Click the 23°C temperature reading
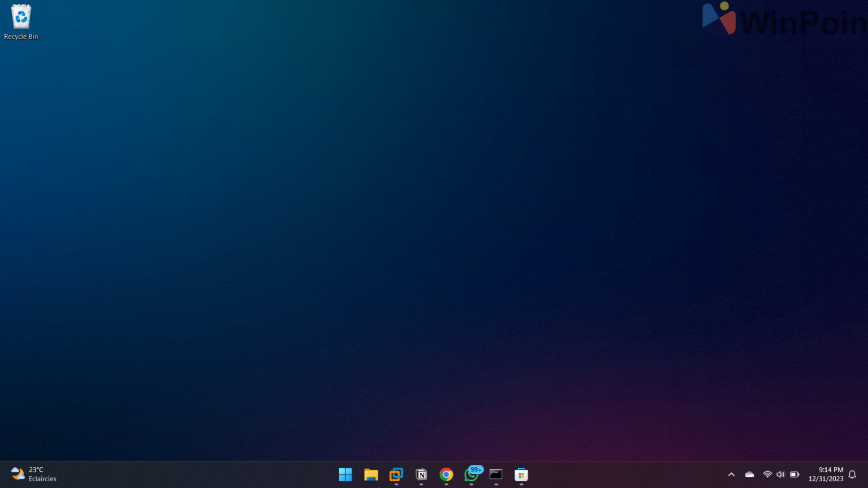This screenshot has width=868, height=488. pyautogui.click(x=36, y=469)
